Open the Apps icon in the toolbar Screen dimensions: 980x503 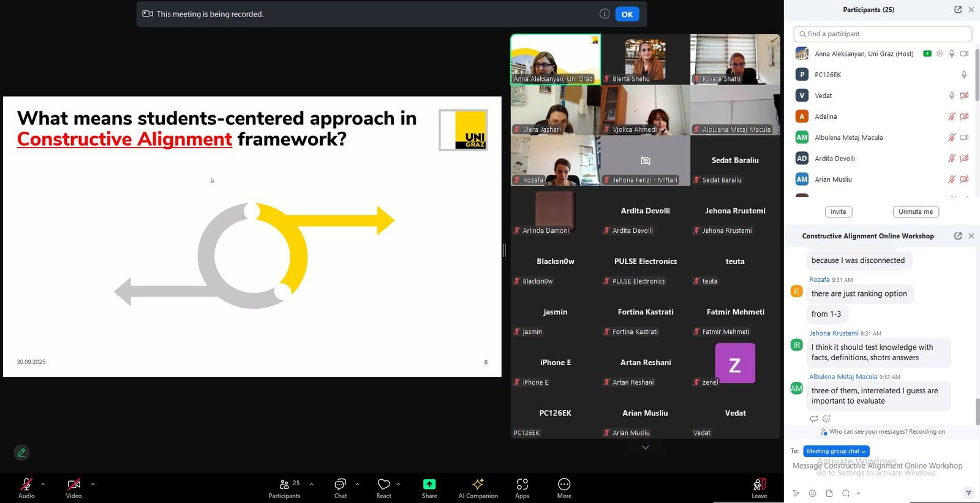(x=522, y=488)
